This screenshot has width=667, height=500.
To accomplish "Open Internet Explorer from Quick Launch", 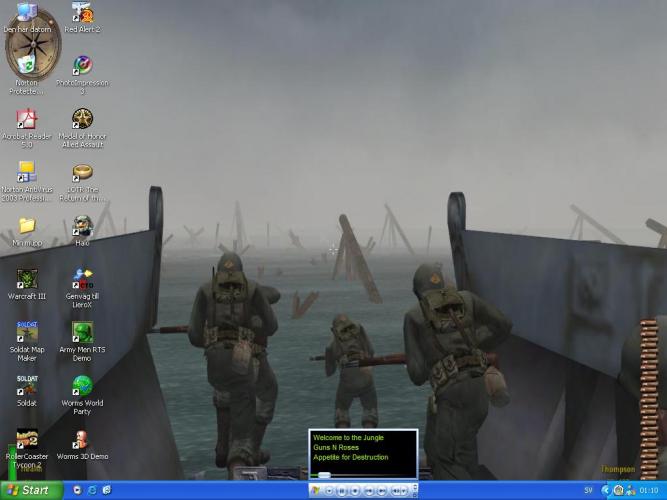I will [92, 490].
